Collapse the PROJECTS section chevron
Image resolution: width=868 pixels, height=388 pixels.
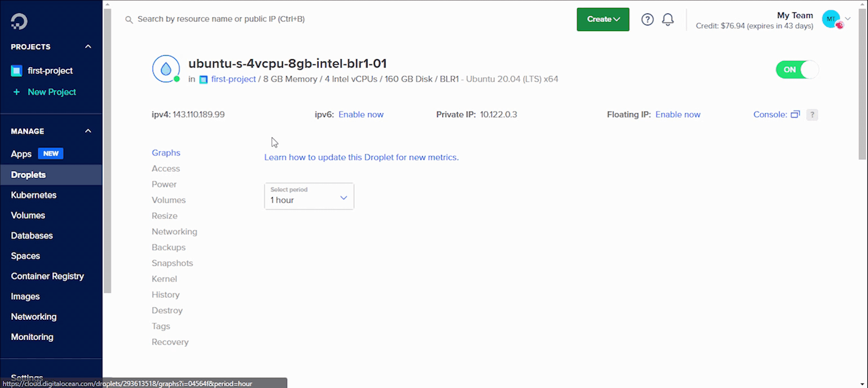[88, 47]
